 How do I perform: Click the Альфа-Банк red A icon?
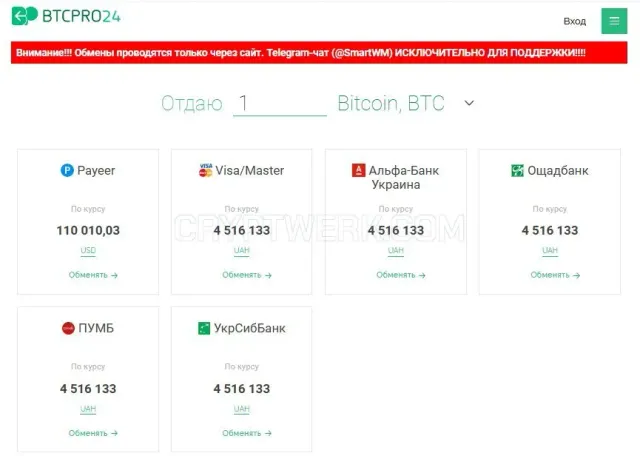tap(358, 170)
